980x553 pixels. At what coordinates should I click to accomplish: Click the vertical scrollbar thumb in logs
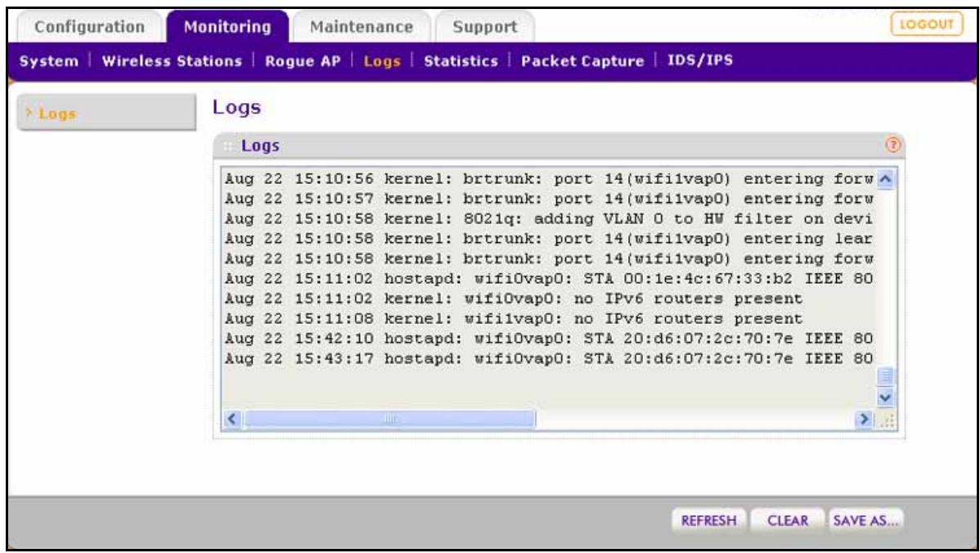pyautogui.click(x=885, y=376)
